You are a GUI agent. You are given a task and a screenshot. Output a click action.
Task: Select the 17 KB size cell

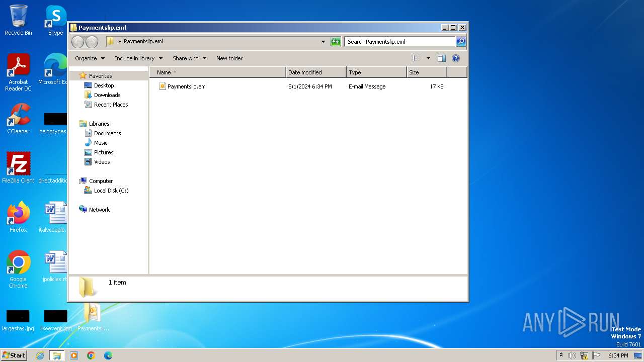pos(437,86)
